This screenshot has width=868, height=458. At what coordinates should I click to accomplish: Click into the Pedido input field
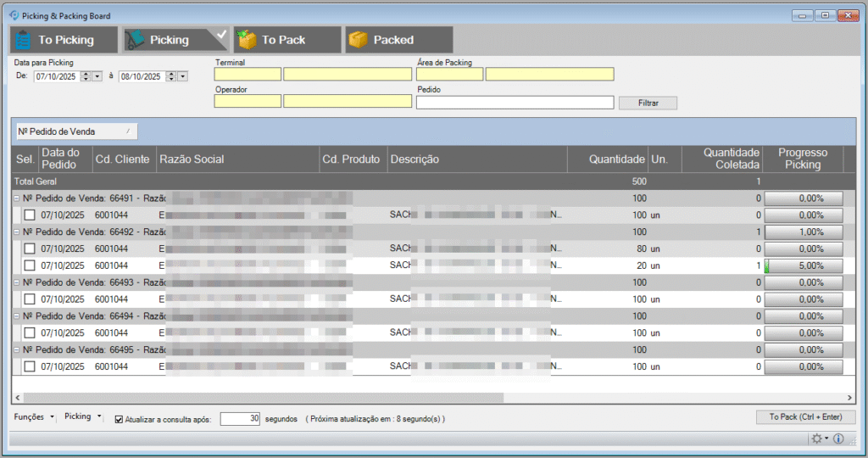515,103
